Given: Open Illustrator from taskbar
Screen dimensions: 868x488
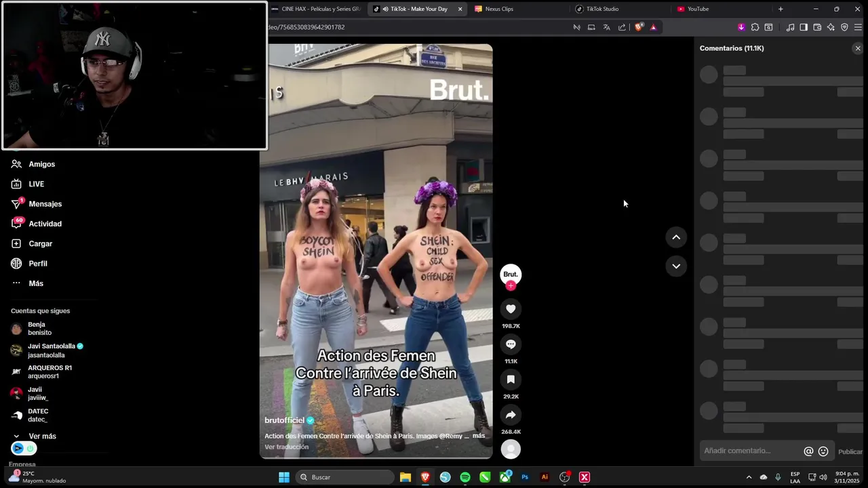Looking at the screenshot, I should [x=545, y=477].
